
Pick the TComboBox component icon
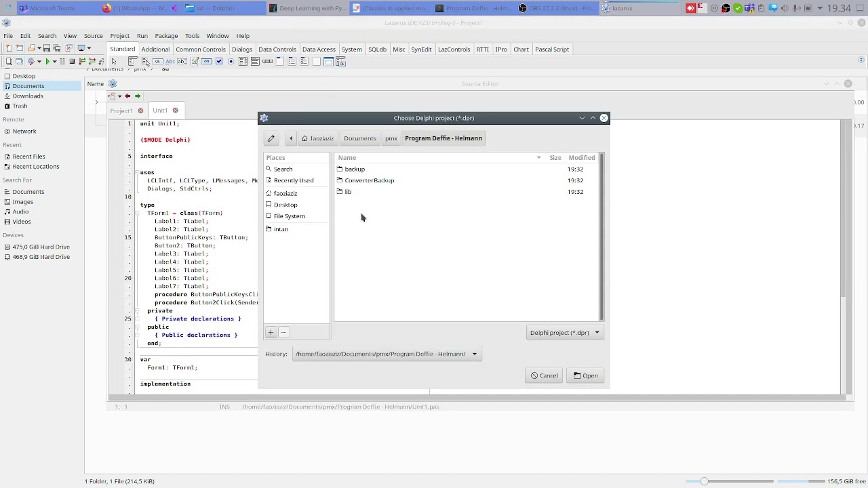point(255,61)
